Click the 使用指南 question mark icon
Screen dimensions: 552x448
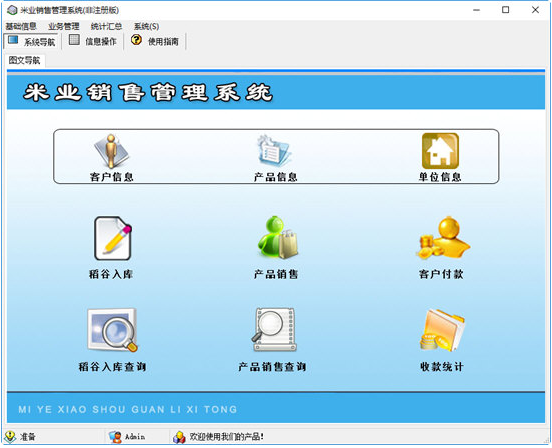(x=136, y=40)
